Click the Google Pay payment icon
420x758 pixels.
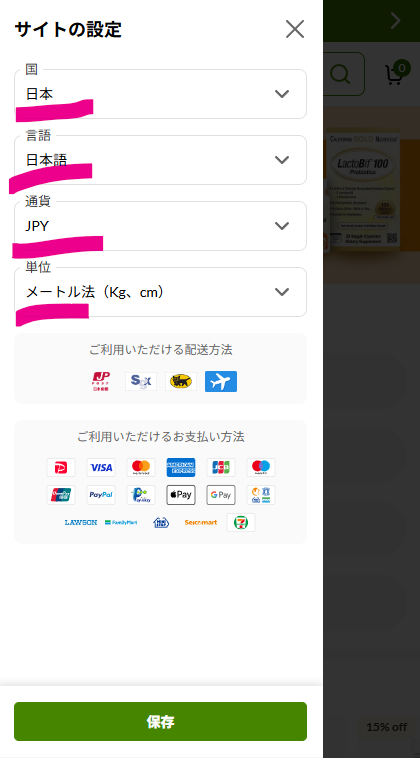221,495
